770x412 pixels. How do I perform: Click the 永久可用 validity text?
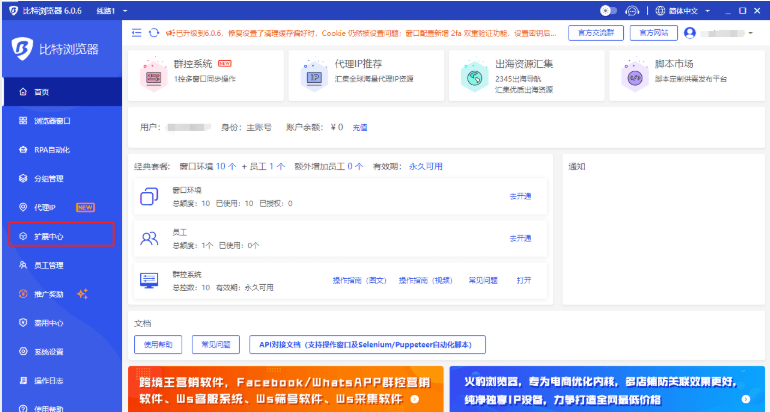tap(425, 166)
